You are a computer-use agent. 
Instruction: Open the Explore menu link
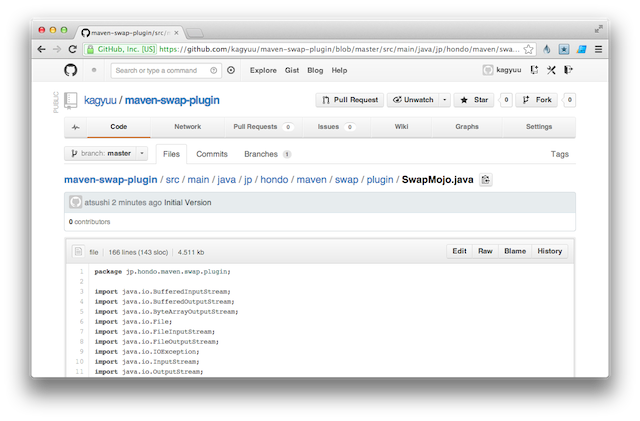(263, 70)
